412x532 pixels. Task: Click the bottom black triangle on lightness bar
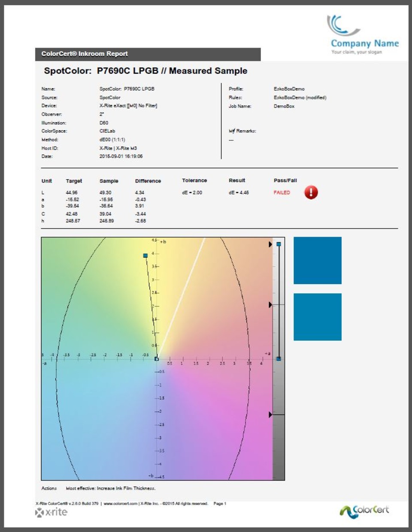[x=270, y=415]
